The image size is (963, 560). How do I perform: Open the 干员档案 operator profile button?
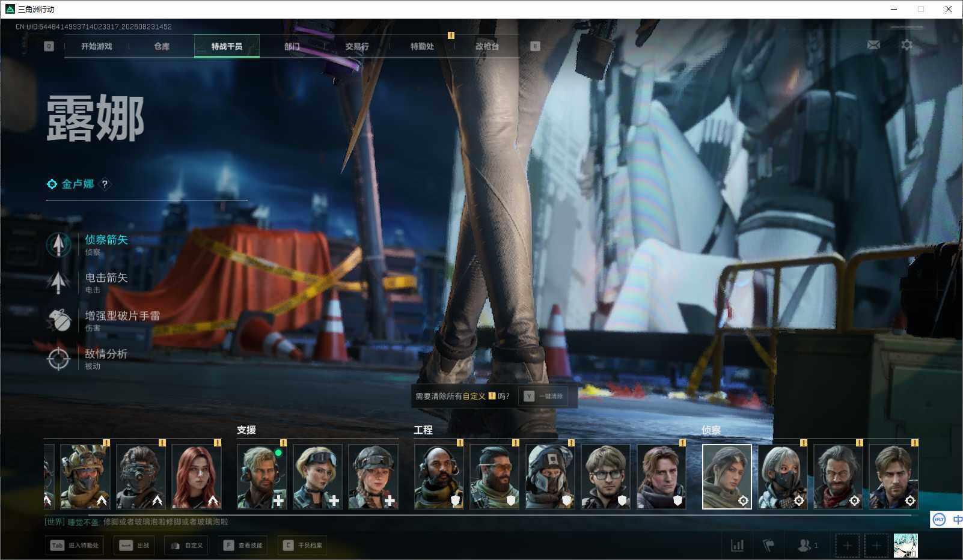(303, 546)
